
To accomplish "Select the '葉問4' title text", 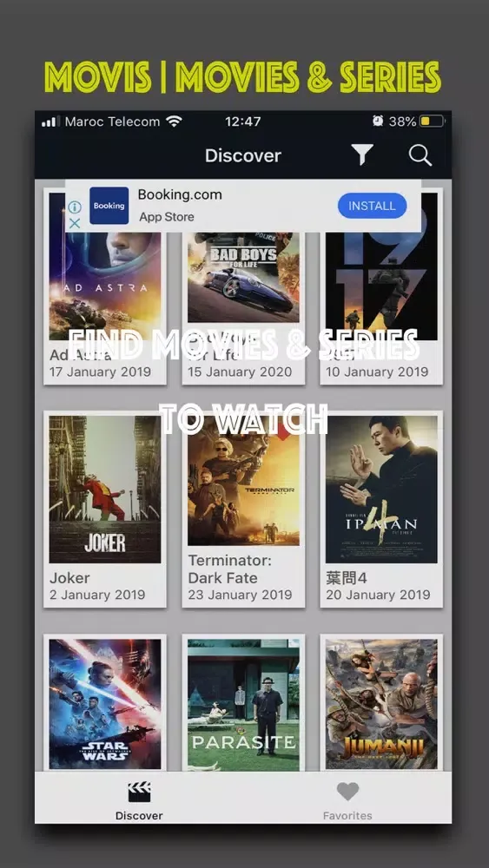I will tap(347, 578).
